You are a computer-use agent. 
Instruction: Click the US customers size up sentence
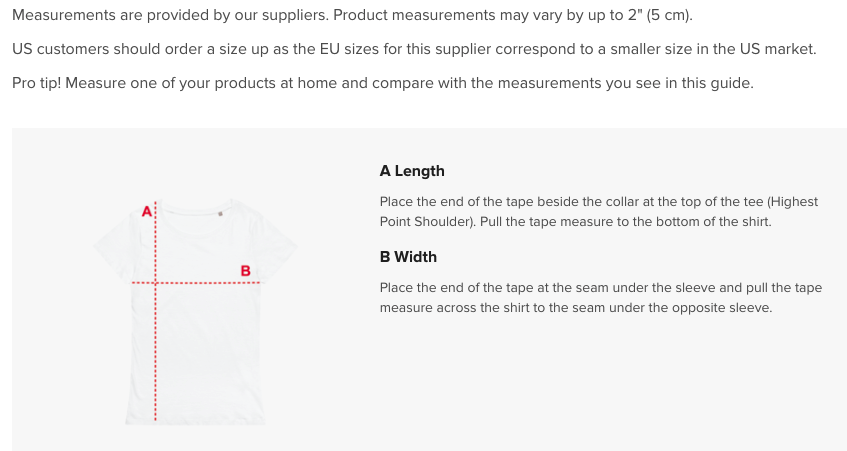[x=414, y=49]
